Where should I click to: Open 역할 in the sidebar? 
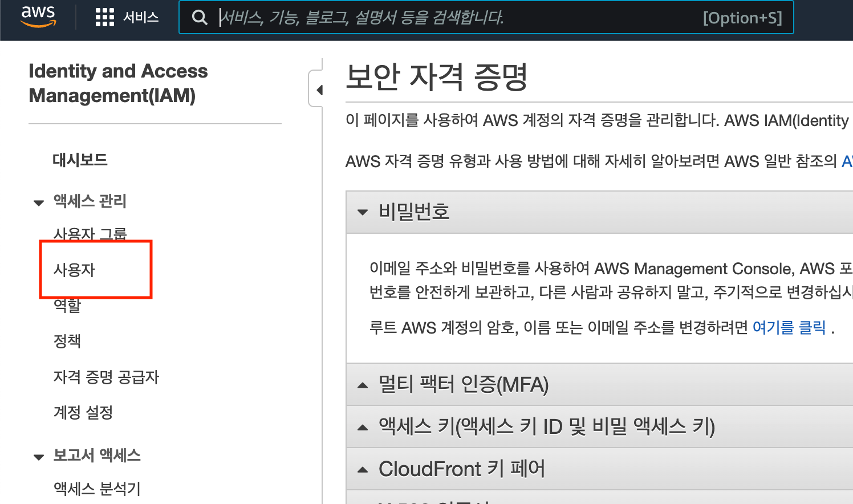pos(67,306)
